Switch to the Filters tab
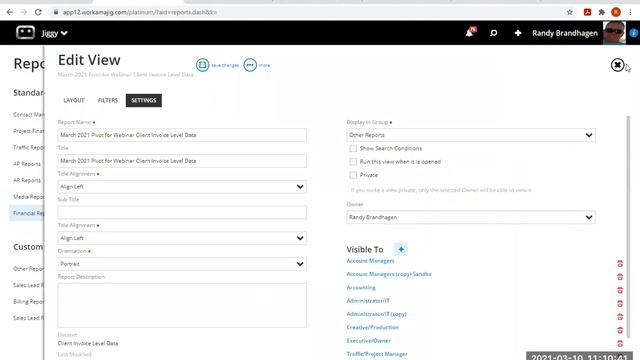Screen dimensions: 640x360 (108, 100)
